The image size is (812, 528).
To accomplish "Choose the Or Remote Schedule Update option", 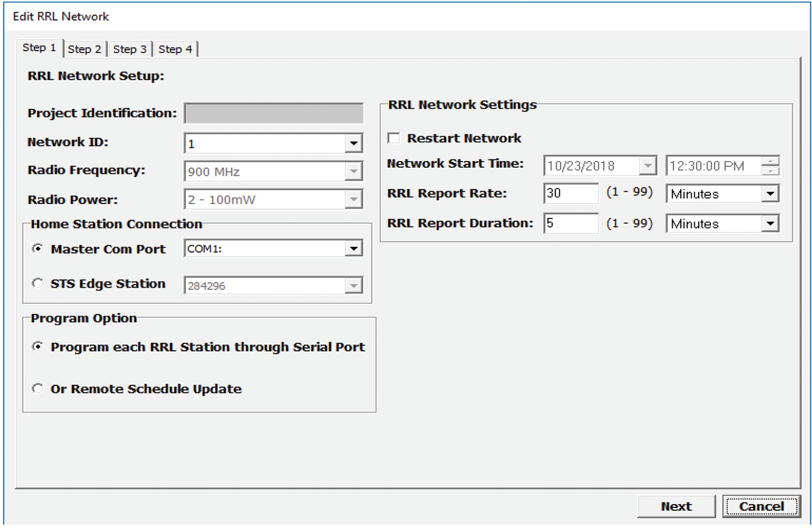I will click(37, 389).
